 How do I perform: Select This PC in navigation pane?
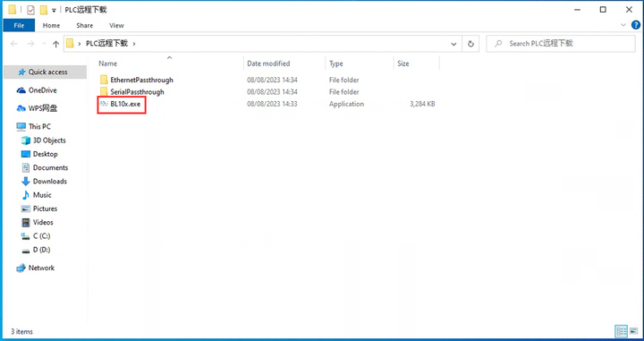pos(39,126)
